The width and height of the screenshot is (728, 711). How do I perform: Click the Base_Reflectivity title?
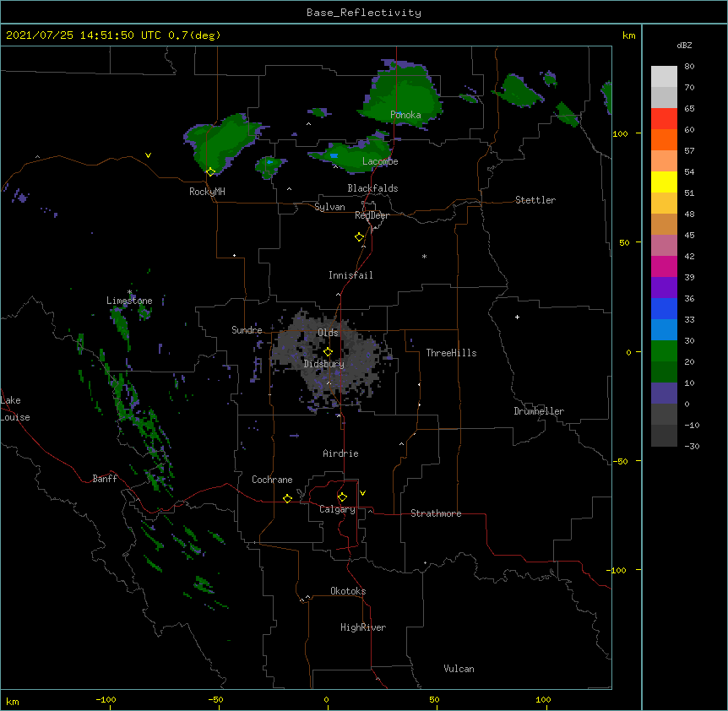[x=364, y=13]
